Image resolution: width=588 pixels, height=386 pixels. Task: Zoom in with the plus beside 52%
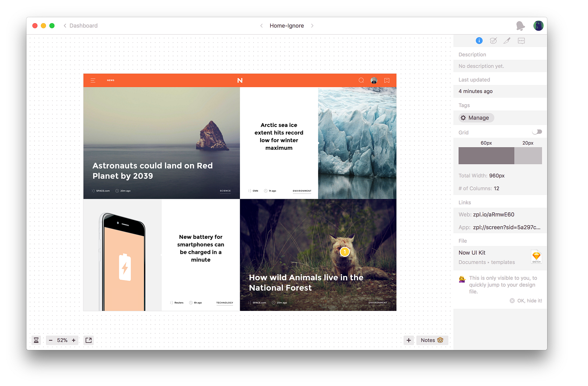click(74, 340)
